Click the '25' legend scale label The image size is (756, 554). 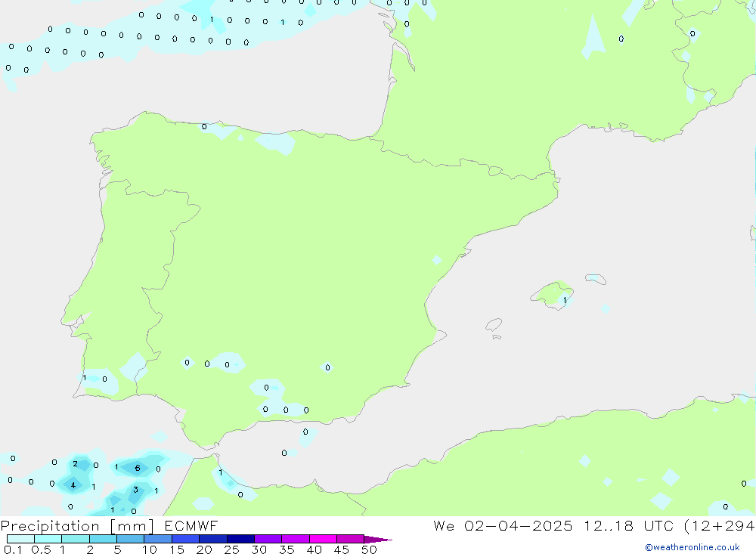coord(232,549)
